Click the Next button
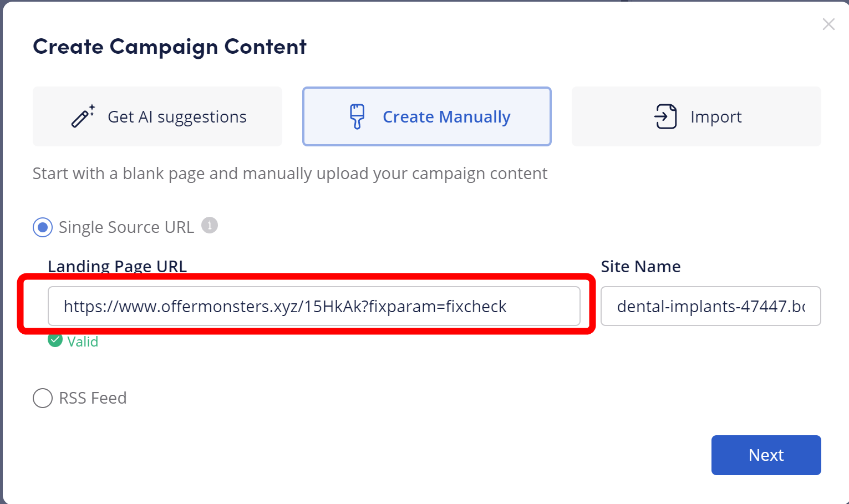Image resolution: width=849 pixels, height=504 pixels. (766, 455)
